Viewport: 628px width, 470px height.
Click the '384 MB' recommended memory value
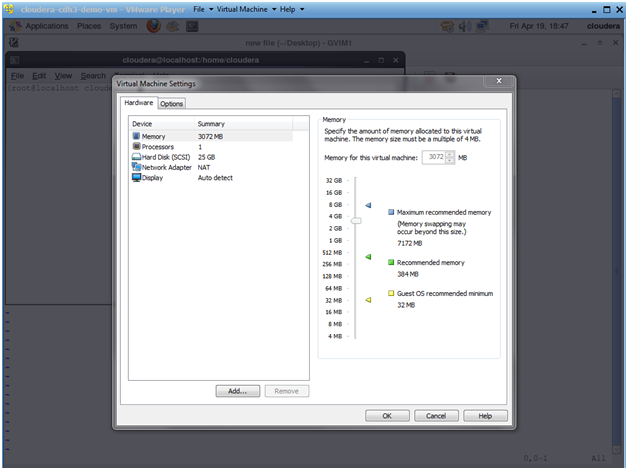408,274
